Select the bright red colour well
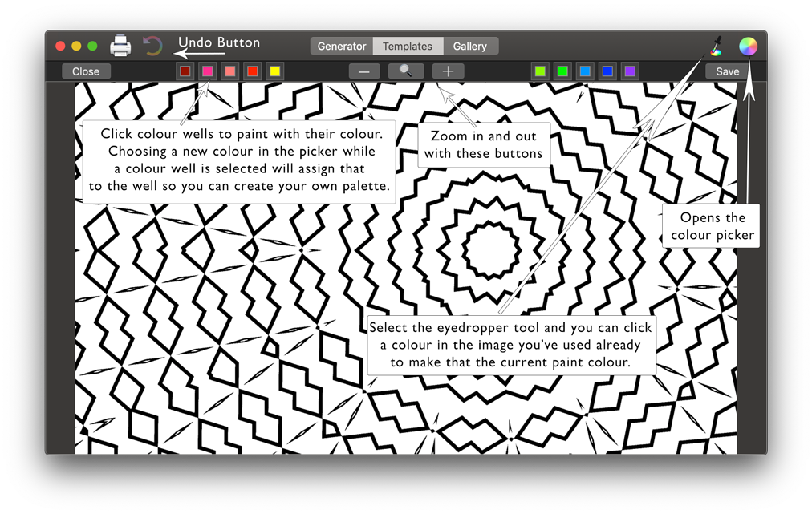This screenshot has width=812, height=514. (x=252, y=71)
